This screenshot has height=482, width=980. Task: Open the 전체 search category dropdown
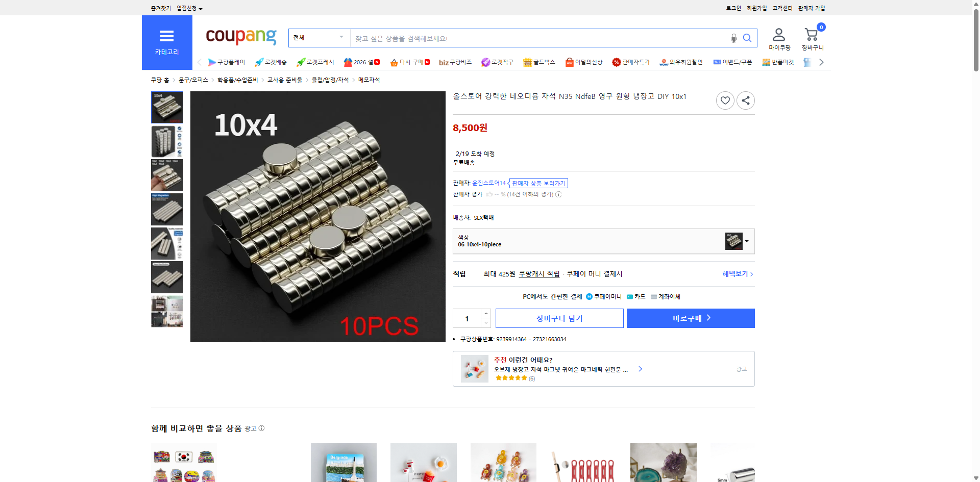[x=318, y=37]
